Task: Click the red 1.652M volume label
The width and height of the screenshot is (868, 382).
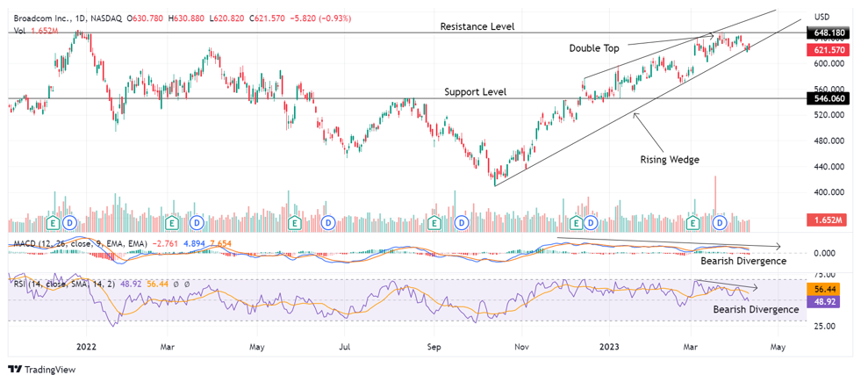Action: [828, 220]
